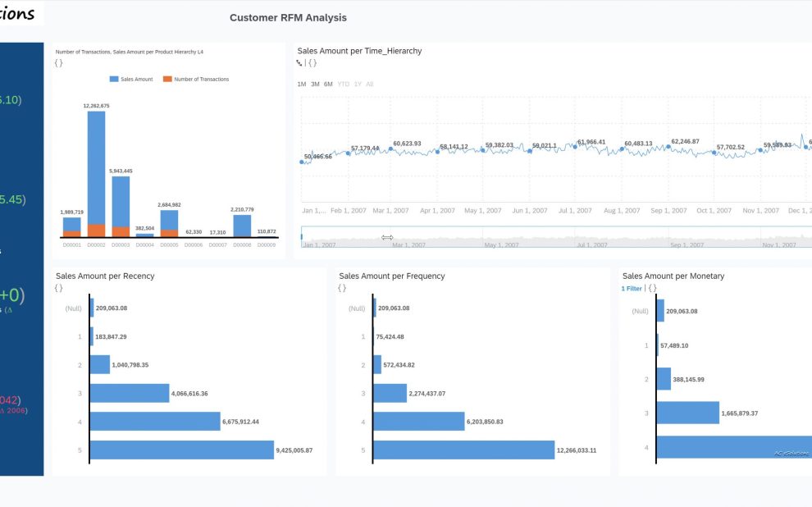
Task: Click braces icon beside the Monetary 1 Filter link
Action: coord(654,288)
